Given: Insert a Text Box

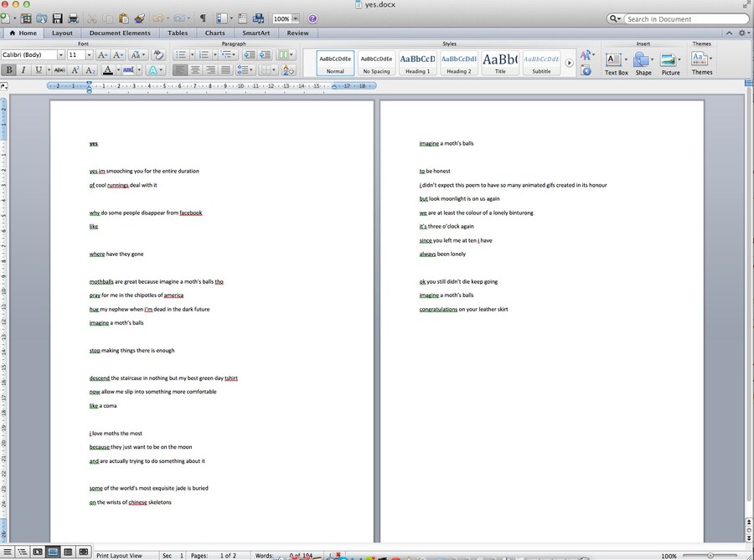Looking at the screenshot, I should point(614,61).
